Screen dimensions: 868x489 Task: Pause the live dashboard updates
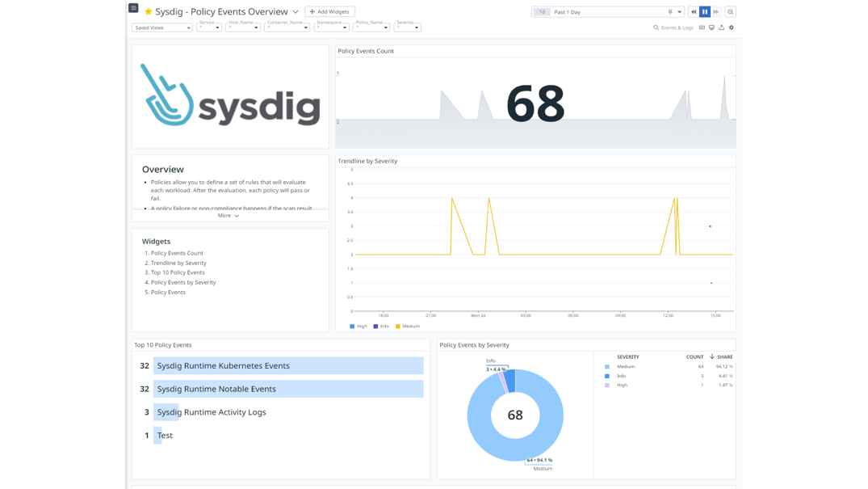click(x=704, y=11)
